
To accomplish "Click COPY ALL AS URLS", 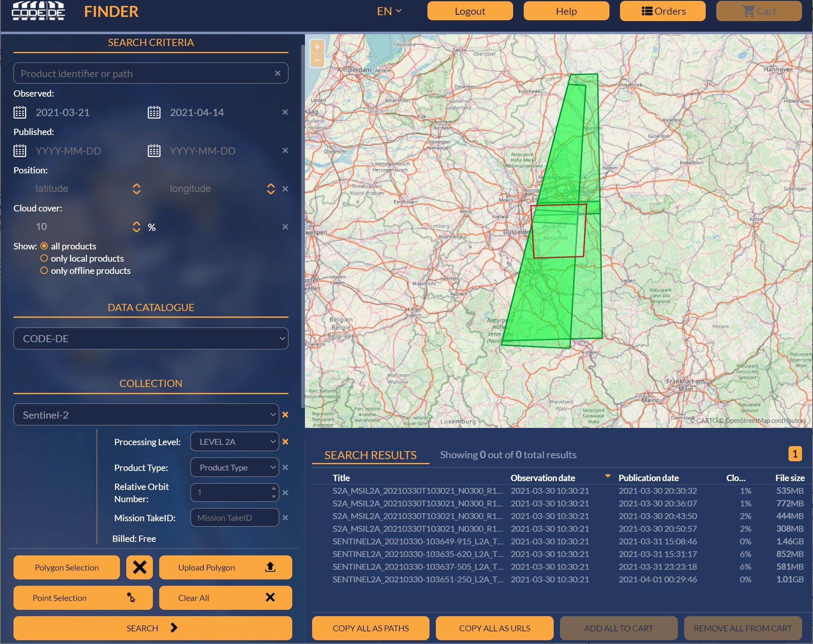I will click(x=495, y=628).
